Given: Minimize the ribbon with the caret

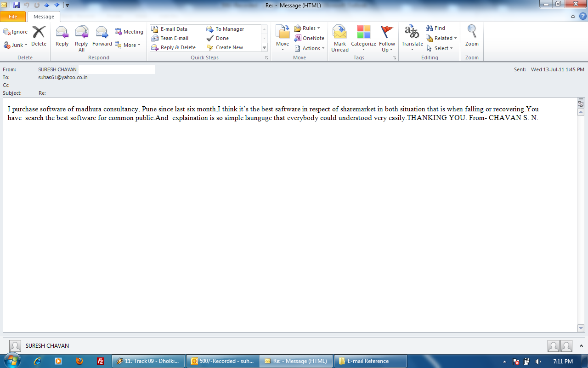Looking at the screenshot, I should (573, 17).
